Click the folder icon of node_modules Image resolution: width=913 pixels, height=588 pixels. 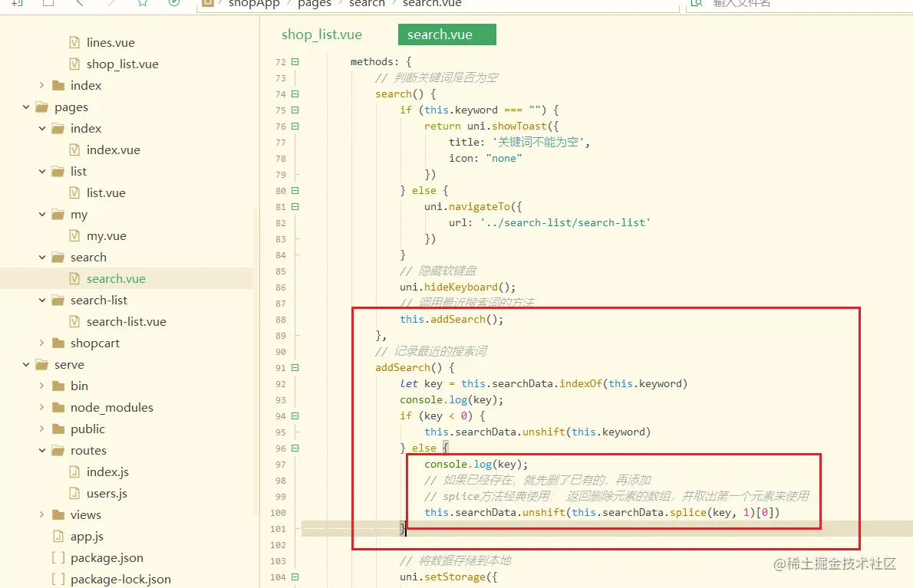[58, 408]
